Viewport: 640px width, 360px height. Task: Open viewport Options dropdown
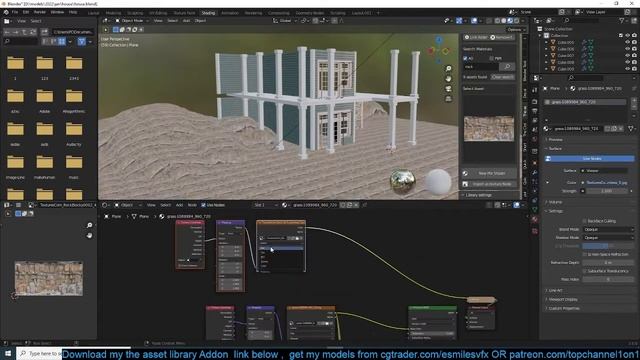(x=515, y=29)
